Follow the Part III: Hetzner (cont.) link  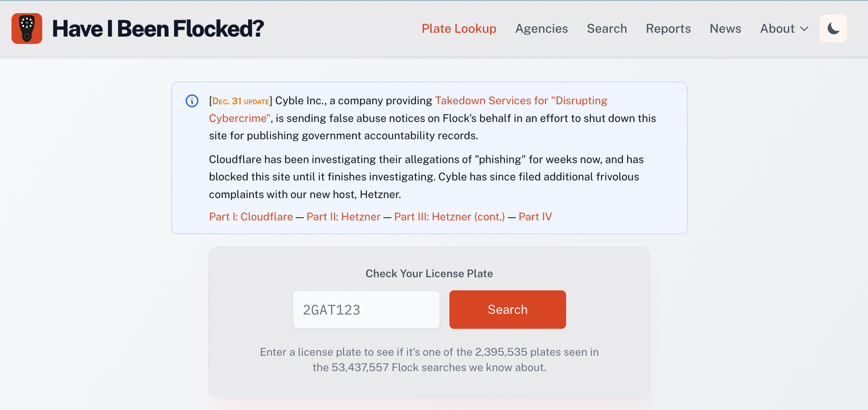tap(449, 217)
